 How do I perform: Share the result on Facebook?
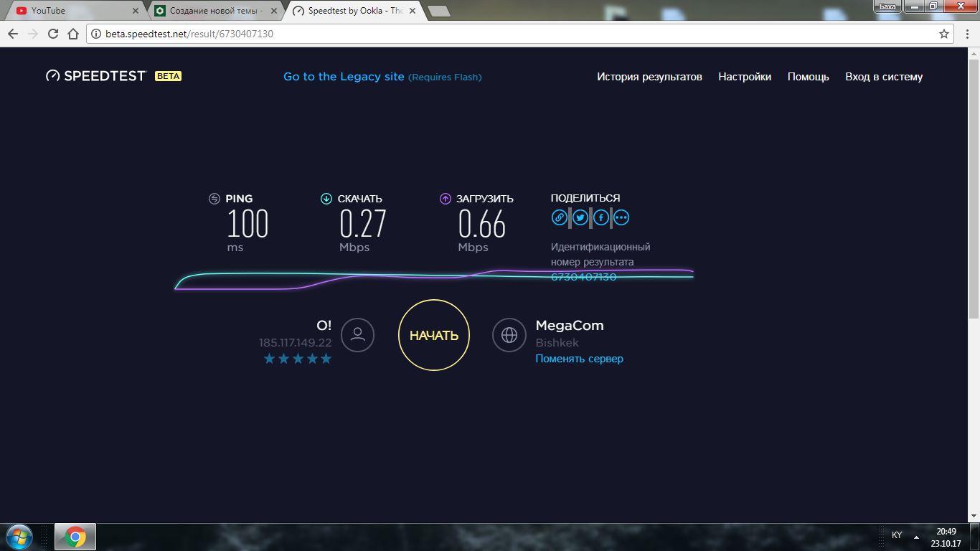[601, 217]
